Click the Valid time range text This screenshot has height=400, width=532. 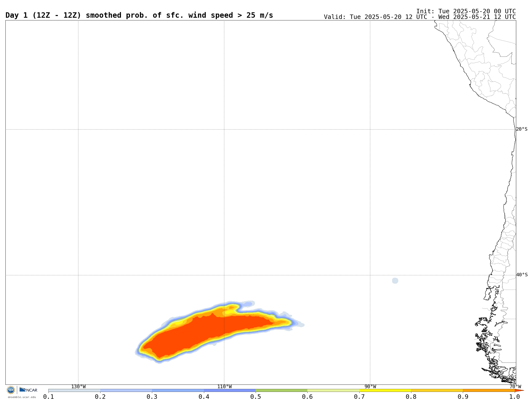tap(420, 17)
